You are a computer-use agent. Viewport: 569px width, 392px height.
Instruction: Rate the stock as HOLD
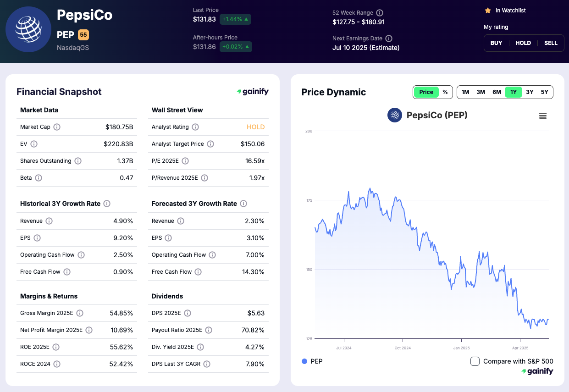523,43
